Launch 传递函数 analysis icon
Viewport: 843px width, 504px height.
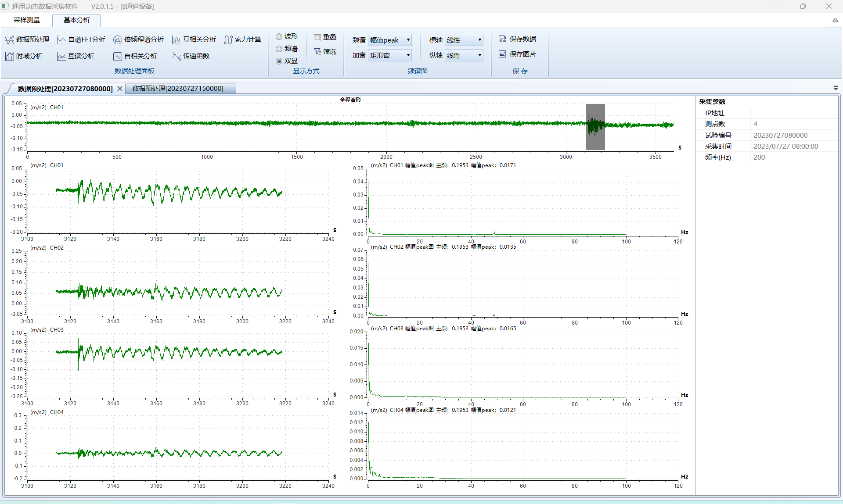coord(176,56)
